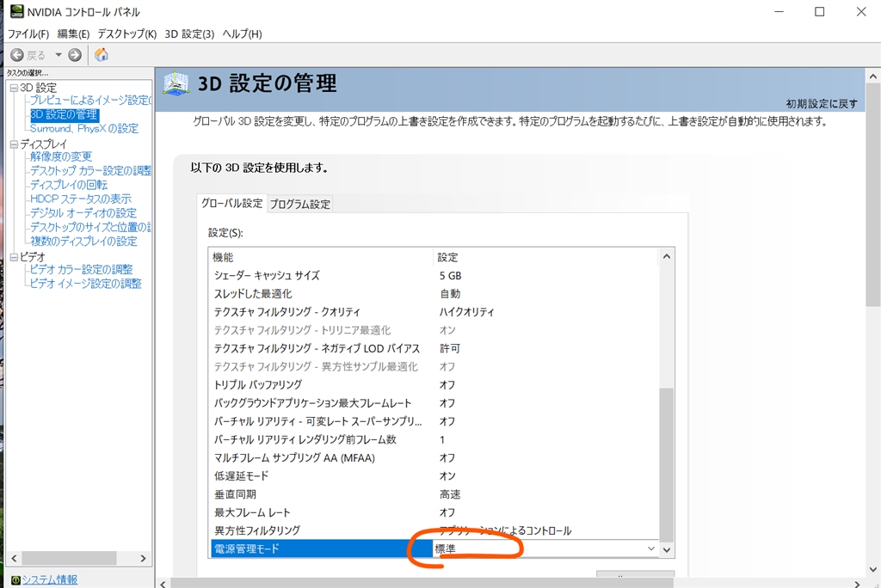Screen dimensions: 881x588
Task: Click ハイクオリティ setting value
Action: point(466,312)
